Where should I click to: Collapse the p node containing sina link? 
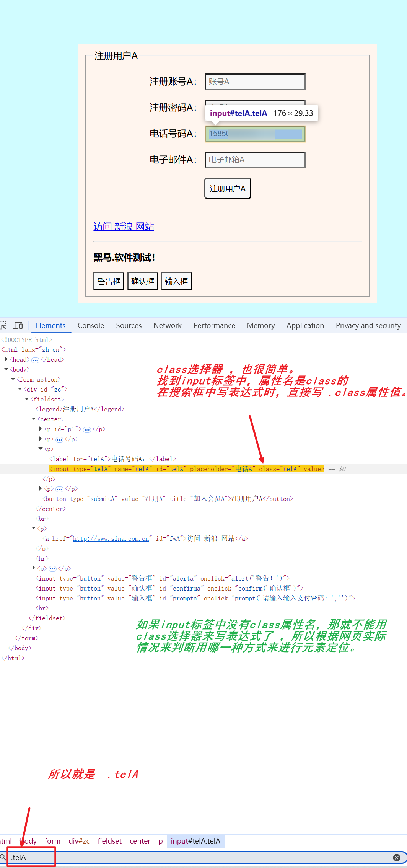(x=34, y=529)
